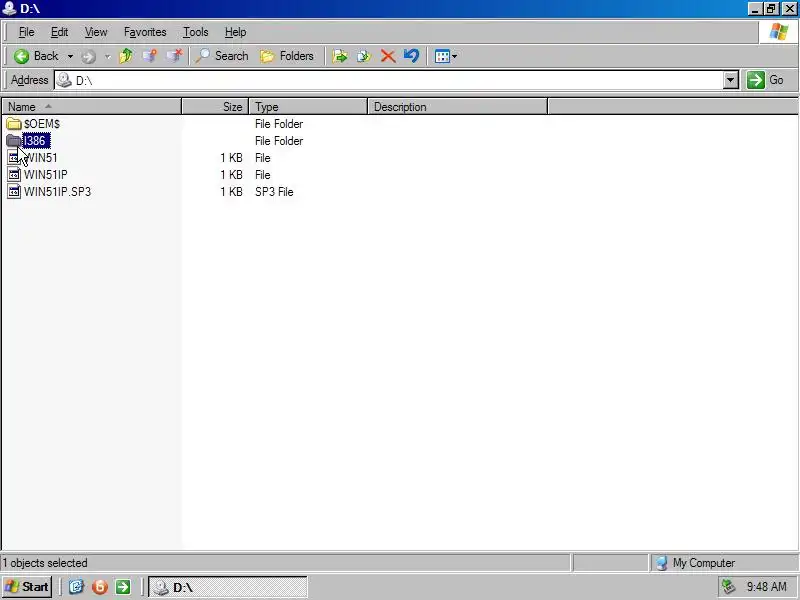Open the Start menu

27,587
